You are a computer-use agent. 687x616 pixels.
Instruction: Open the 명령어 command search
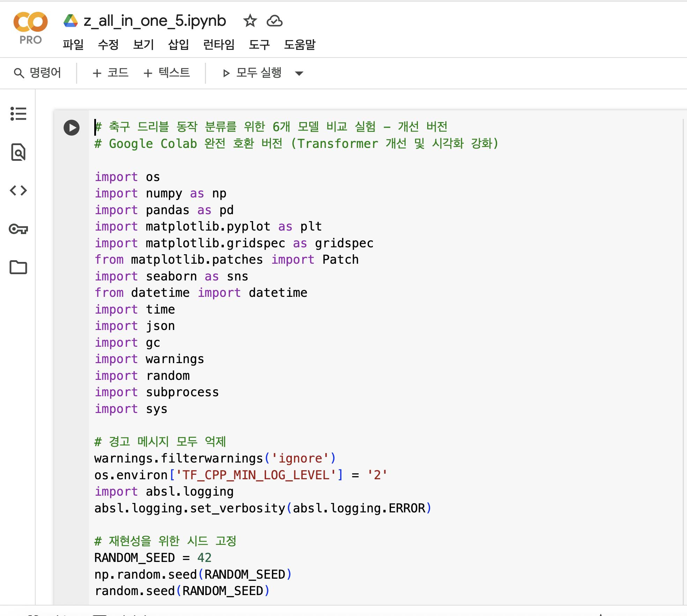(38, 73)
